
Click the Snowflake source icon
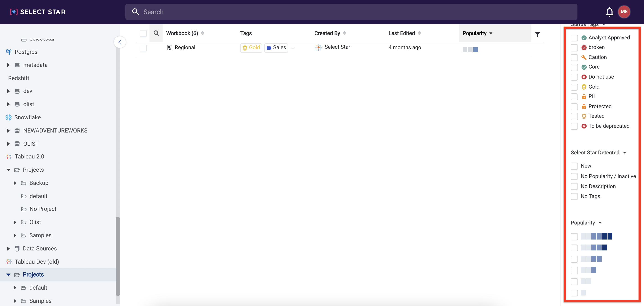[x=9, y=117]
